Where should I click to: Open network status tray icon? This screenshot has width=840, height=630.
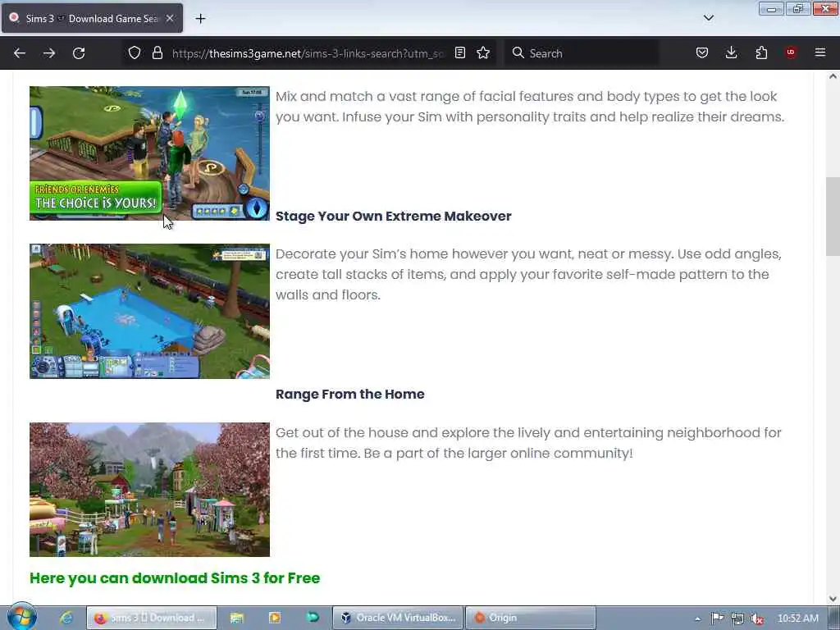[x=737, y=619]
